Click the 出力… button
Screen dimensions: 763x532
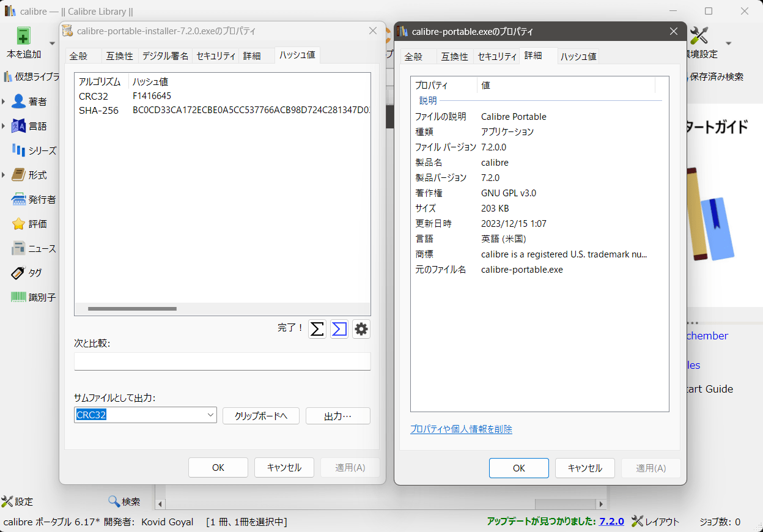click(338, 416)
